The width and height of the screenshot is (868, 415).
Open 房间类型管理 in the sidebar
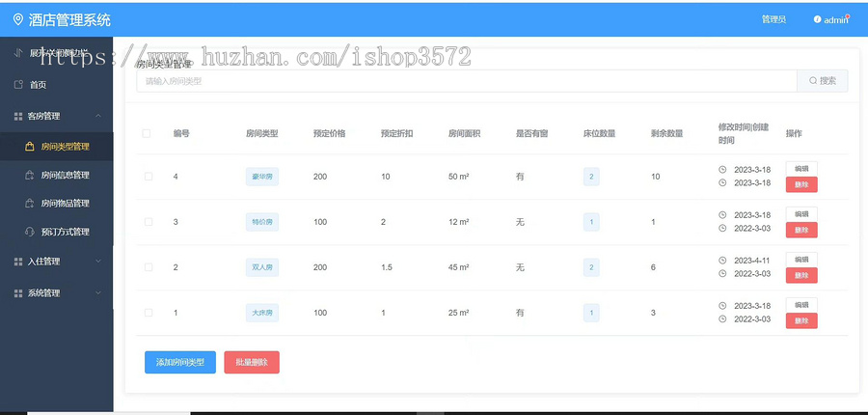57,147
